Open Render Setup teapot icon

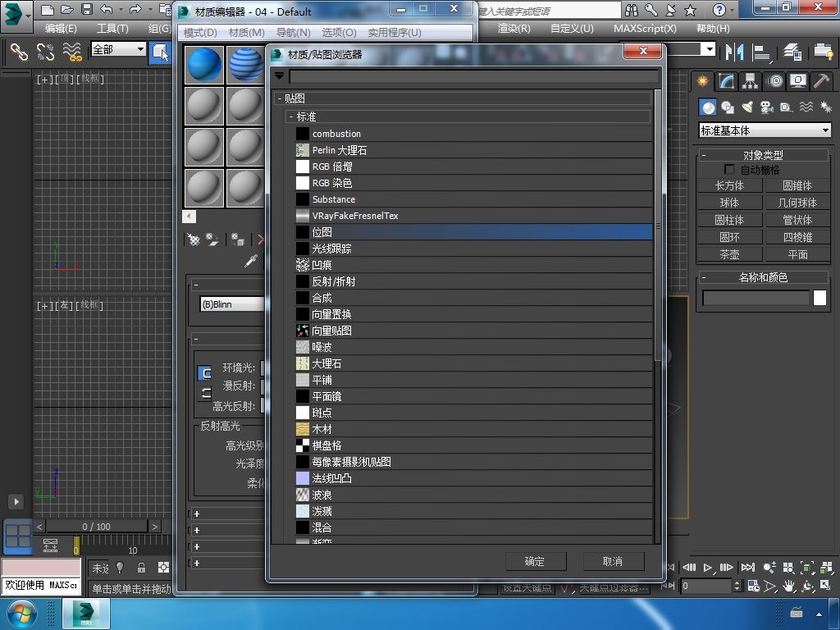[823, 52]
